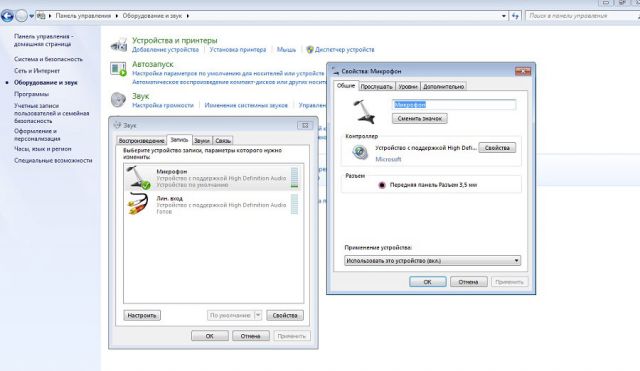Switch to 'Прослушать' tab
The width and height of the screenshot is (640, 371).
376,87
